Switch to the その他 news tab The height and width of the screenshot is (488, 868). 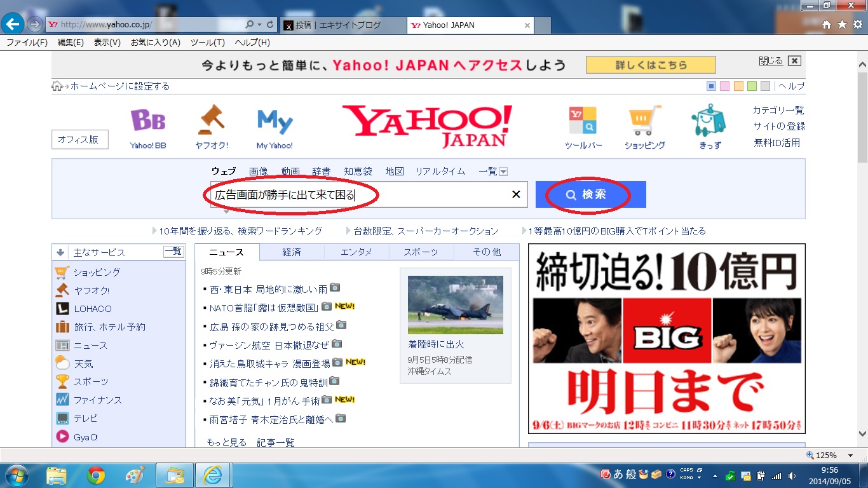[x=487, y=252]
